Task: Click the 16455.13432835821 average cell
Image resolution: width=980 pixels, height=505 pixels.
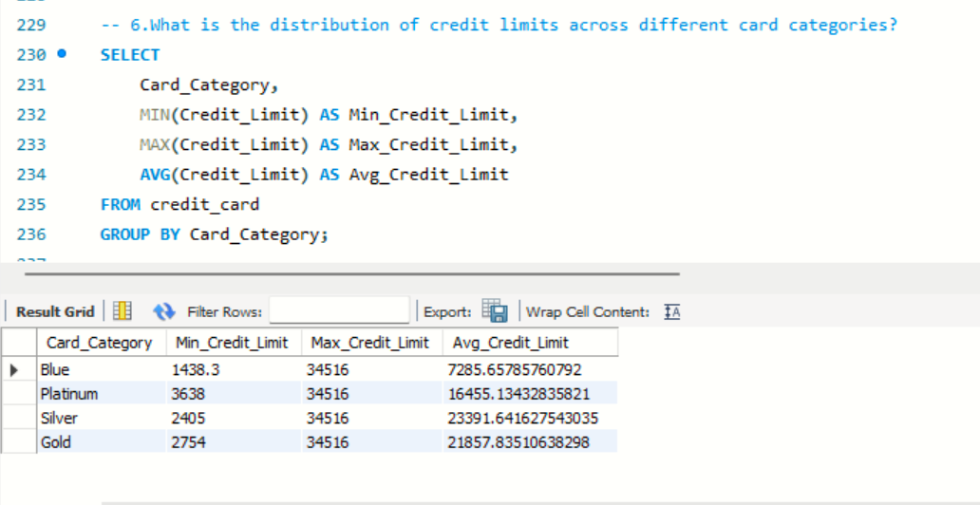Action: pos(530,394)
